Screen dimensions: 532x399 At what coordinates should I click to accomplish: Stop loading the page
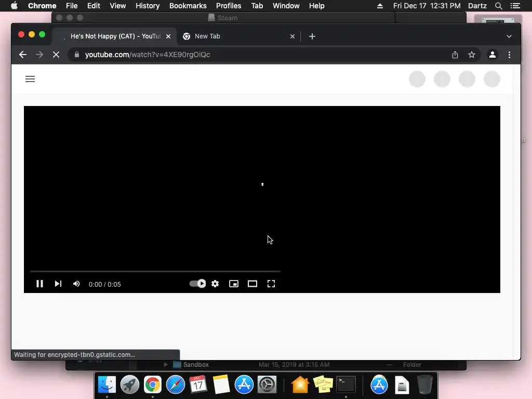click(x=56, y=55)
